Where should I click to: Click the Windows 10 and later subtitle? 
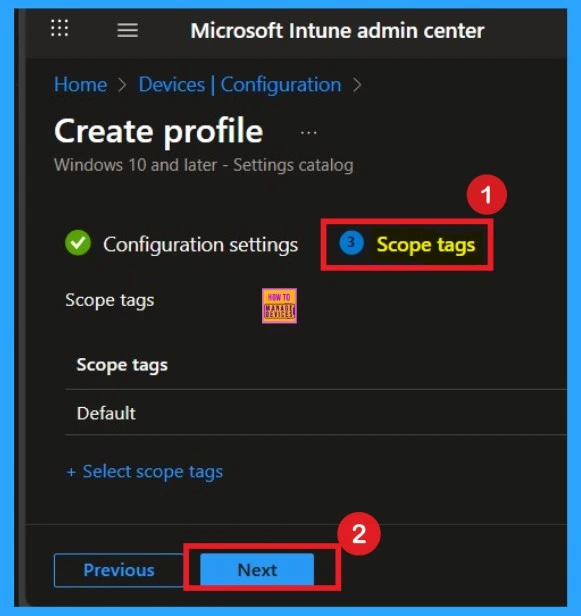(x=203, y=165)
